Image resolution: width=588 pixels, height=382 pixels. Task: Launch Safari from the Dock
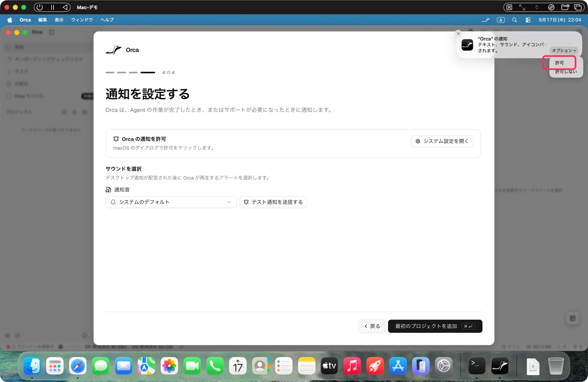78,366
